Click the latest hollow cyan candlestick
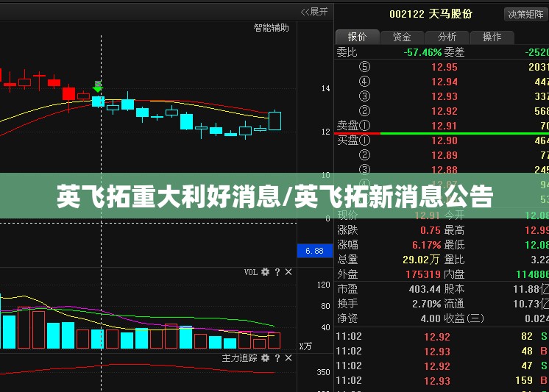 pos(274,121)
